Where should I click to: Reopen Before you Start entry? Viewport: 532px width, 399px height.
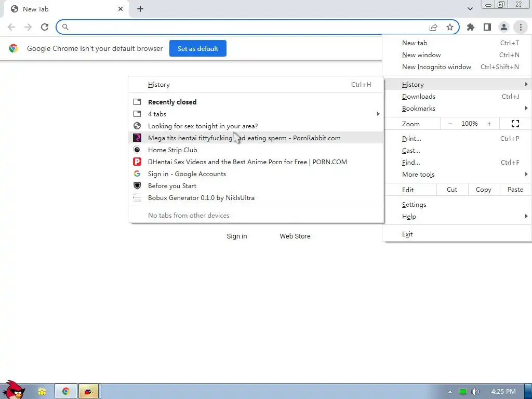coord(256,186)
